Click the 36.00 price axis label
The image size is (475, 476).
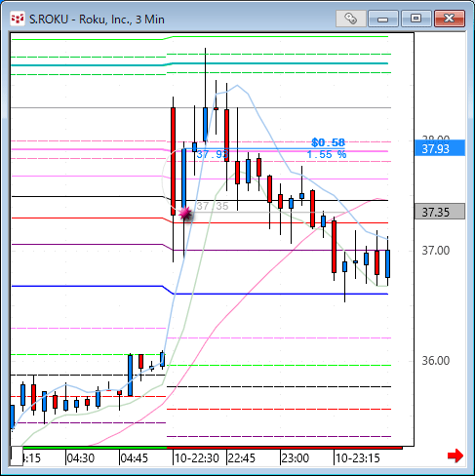(x=436, y=361)
